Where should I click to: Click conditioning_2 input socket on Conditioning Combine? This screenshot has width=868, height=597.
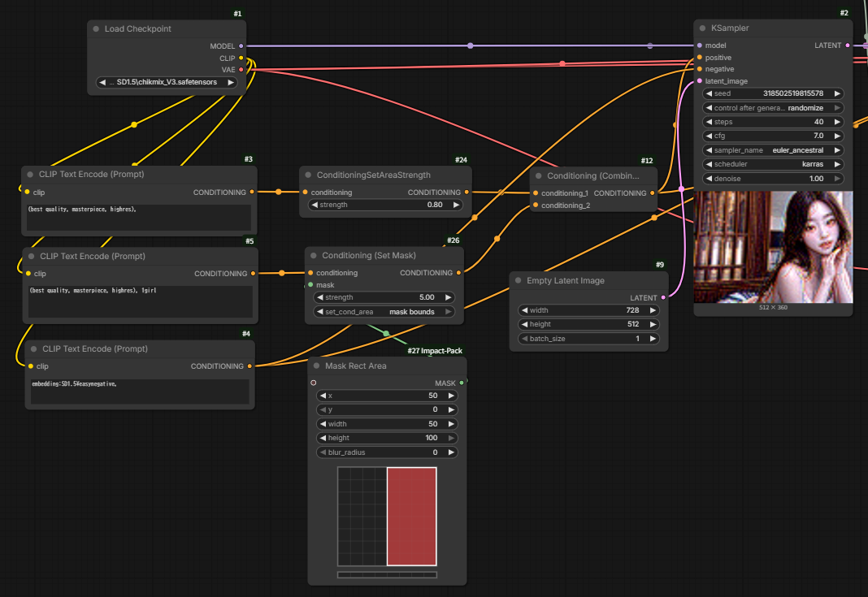pos(536,205)
